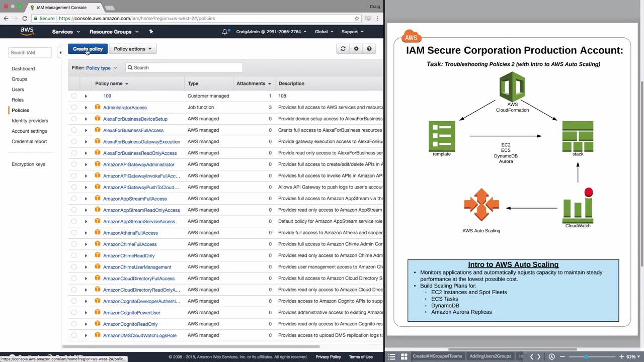Click the policy Search filter field
This screenshot has height=362, width=644.
pos(184,67)
